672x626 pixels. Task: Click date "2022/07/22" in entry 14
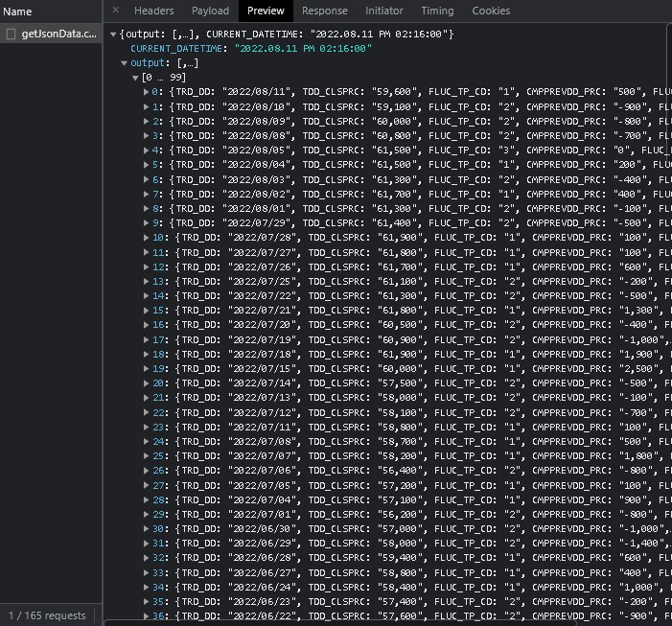(262, 295)
